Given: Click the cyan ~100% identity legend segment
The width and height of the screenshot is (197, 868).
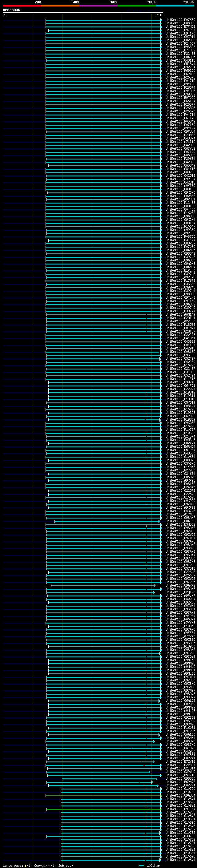Looking at the screenshot, I should point(175,6).
